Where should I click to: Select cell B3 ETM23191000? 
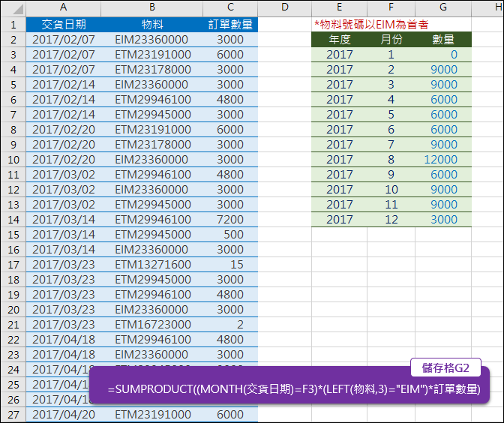[x=152, y=55]
